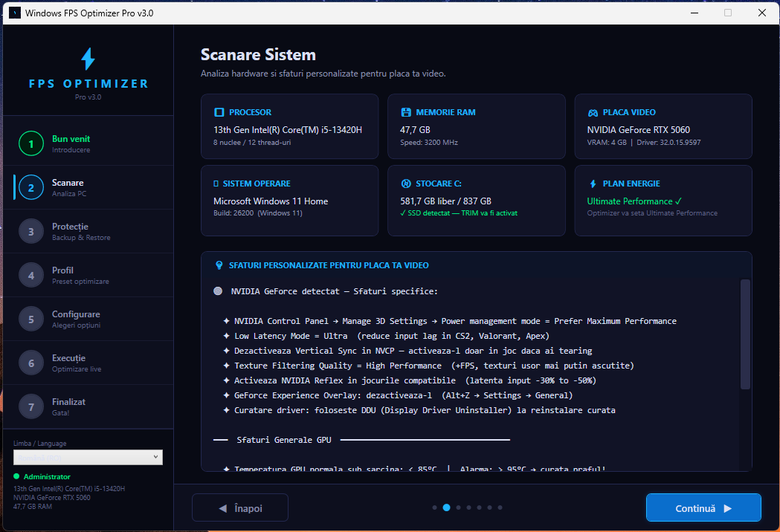Click the step 6 circle for Execuție
This screenshot has width=780, height=532.
tap(30, 363)
